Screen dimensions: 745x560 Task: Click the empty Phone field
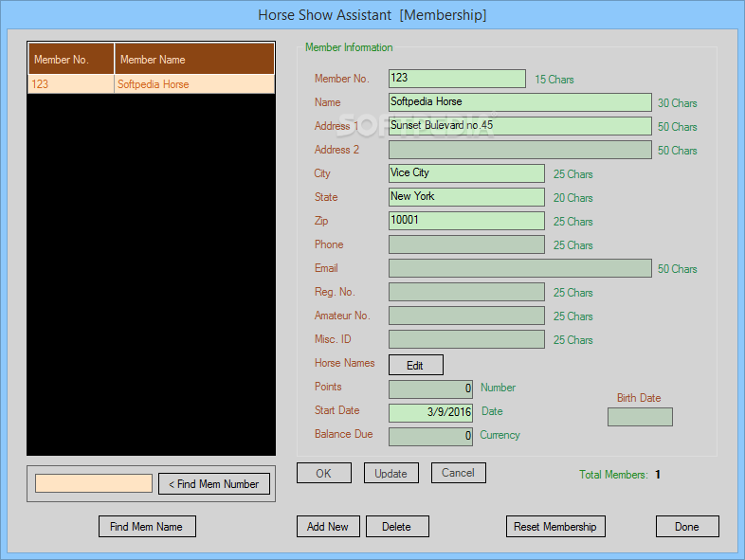coord(466,244)
